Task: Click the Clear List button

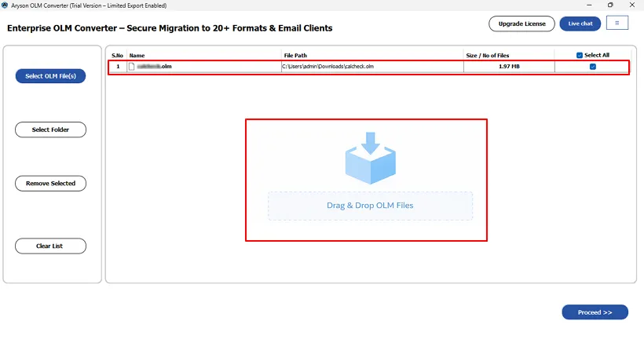Action: pyautogui.click(x=50, y=246)
